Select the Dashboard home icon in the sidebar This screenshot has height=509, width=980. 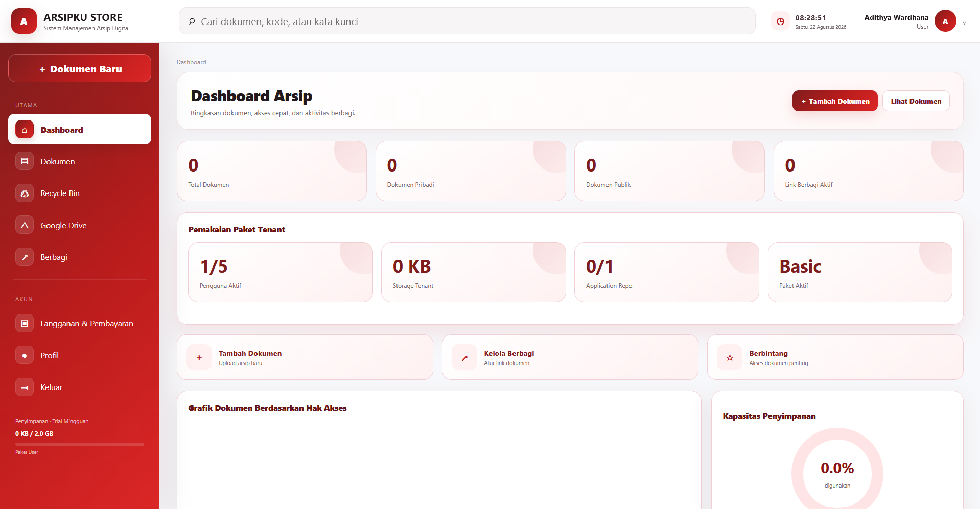[x=25, y=130]
